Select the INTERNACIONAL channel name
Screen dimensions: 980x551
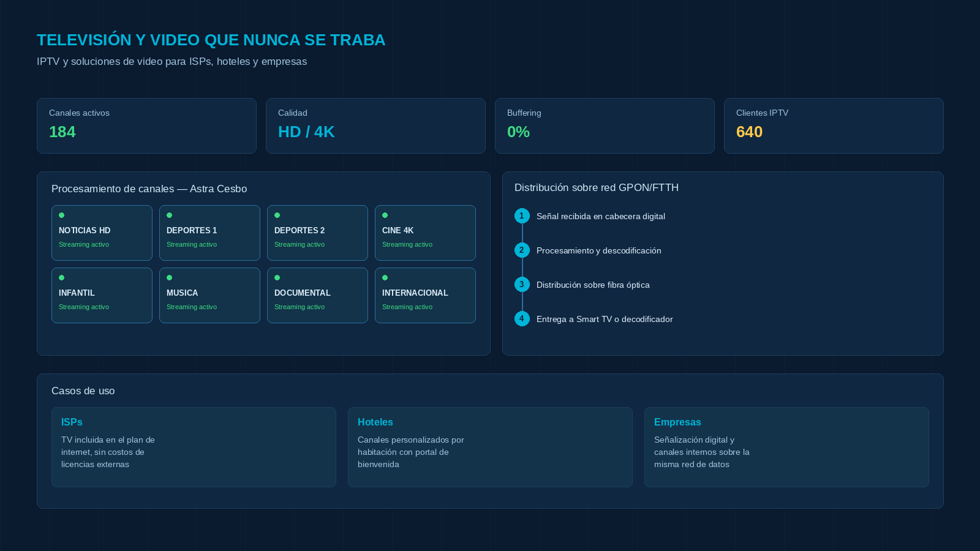pyautogui.click(x=415, y=293)
